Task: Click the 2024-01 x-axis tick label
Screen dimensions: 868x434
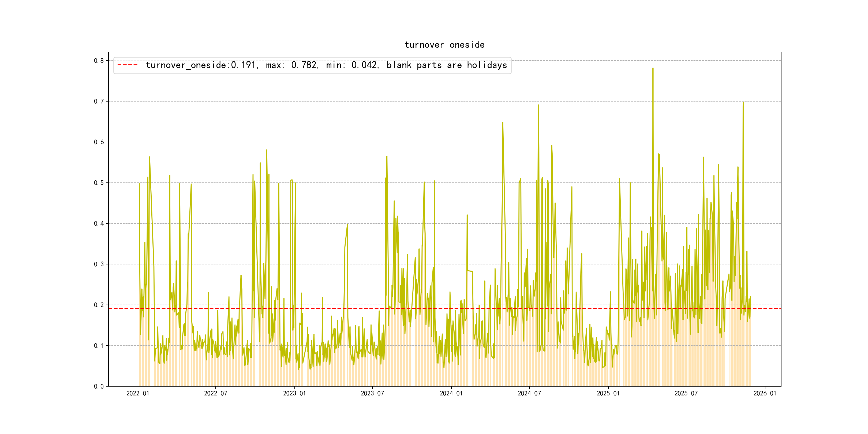Action: click(451, 393)
